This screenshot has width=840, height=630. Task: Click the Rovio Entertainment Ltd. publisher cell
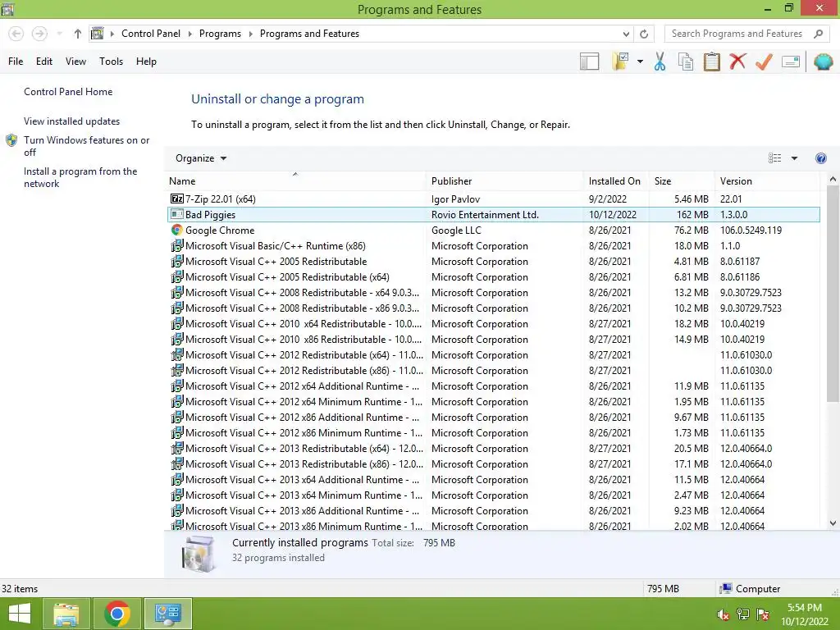coord(486,214)
